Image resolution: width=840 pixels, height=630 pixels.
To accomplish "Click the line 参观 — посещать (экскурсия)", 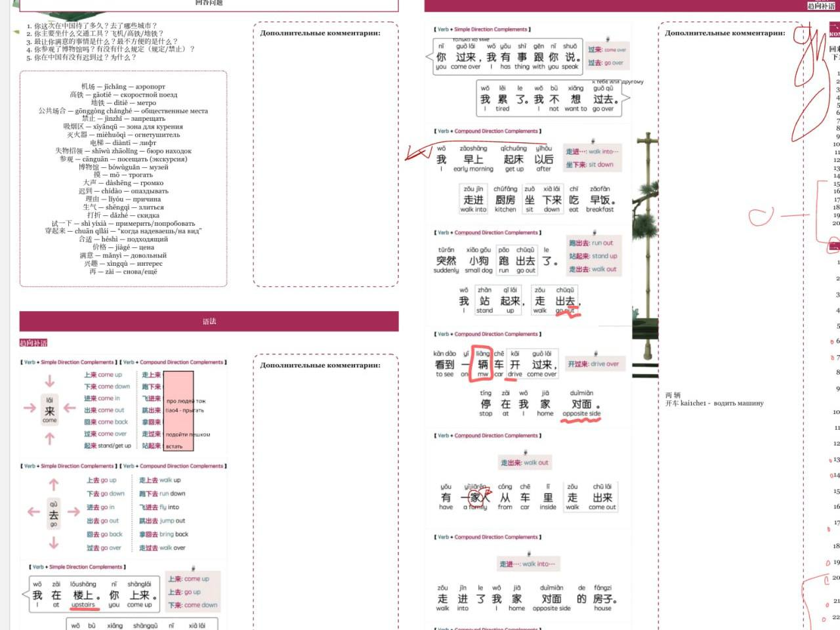I will coord(123,159).
